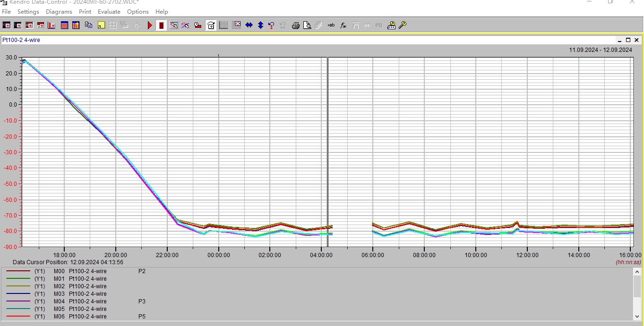The image size is (644, 326).
Task: Click the vertical data cursor line on the chart
Action: point(327,151)
